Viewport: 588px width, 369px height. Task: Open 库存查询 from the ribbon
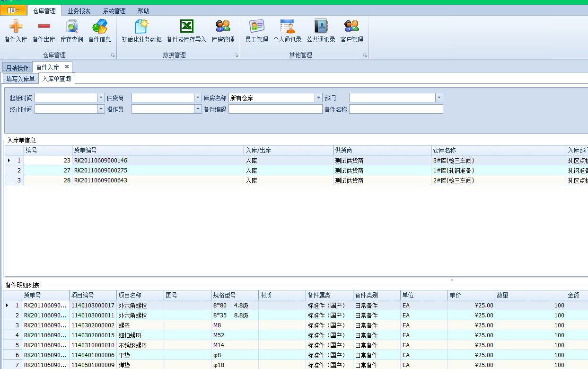coord(71,27)
